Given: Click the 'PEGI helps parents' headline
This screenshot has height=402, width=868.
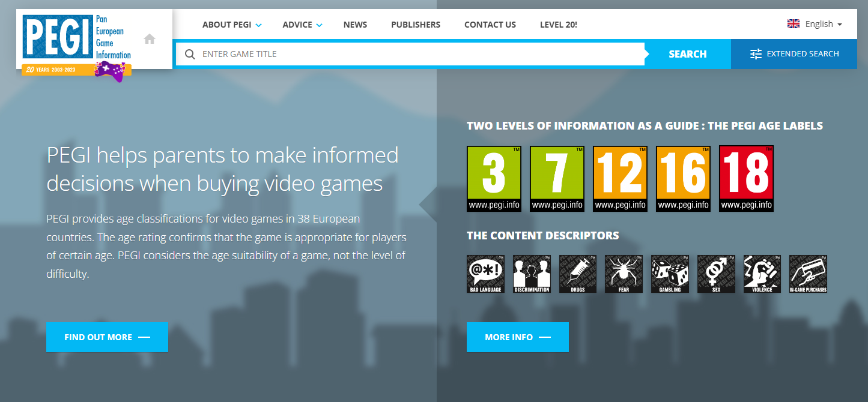Looking at the screenshot, I should click(222, 169).
